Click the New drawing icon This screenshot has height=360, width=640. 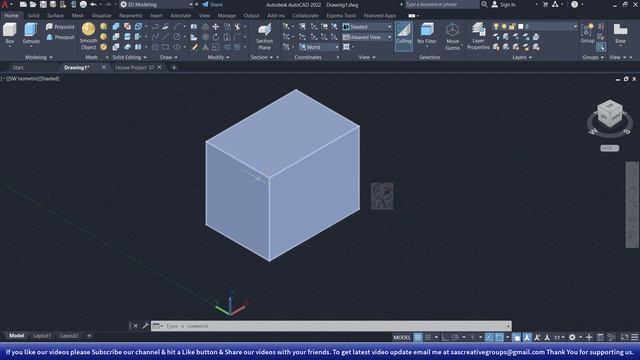pyautogui.click(x=23, y=4)
